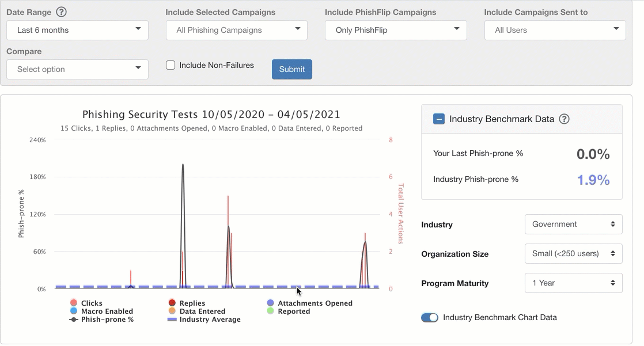Open the Industry Benchmark Data help tooltip
Screen dimensions: 644x346
564,119
